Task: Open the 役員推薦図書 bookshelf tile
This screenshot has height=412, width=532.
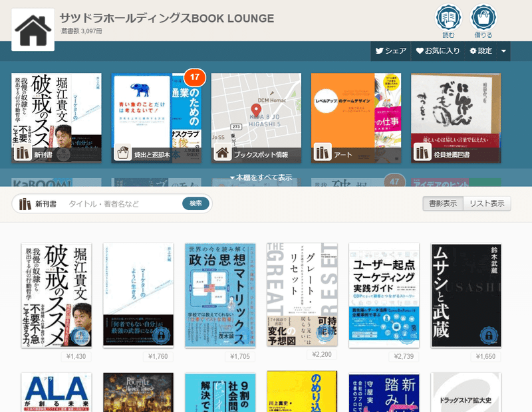Action: coord(456,118)
